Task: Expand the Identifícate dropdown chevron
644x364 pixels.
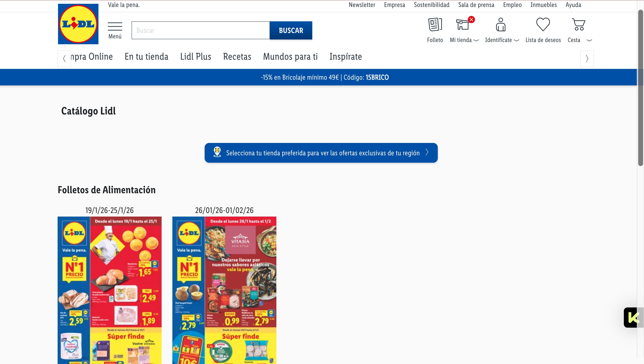Action: (516, 40)
